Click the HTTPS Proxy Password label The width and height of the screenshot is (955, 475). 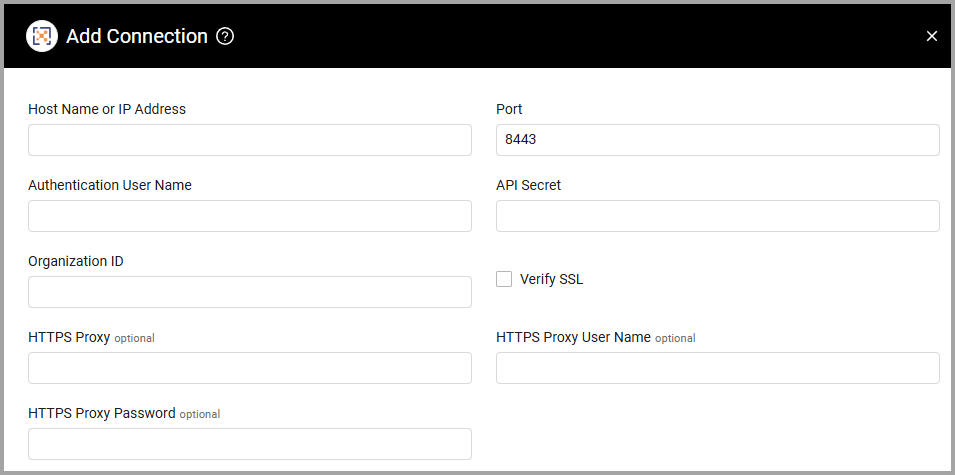click(102, 413)
